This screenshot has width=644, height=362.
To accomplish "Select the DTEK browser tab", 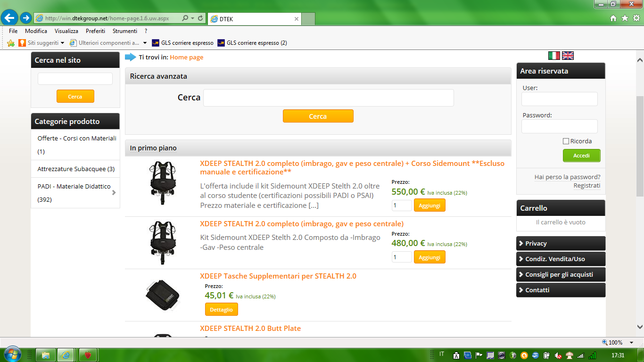I will pos(254,19).
